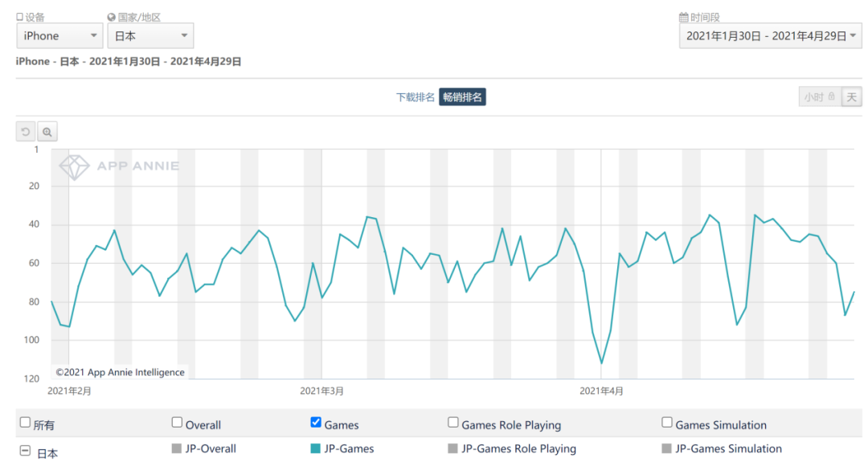Collapse the 日本 row minus icon
The height and width of the screenshot is (463, 868).
[x=25, y=453]
